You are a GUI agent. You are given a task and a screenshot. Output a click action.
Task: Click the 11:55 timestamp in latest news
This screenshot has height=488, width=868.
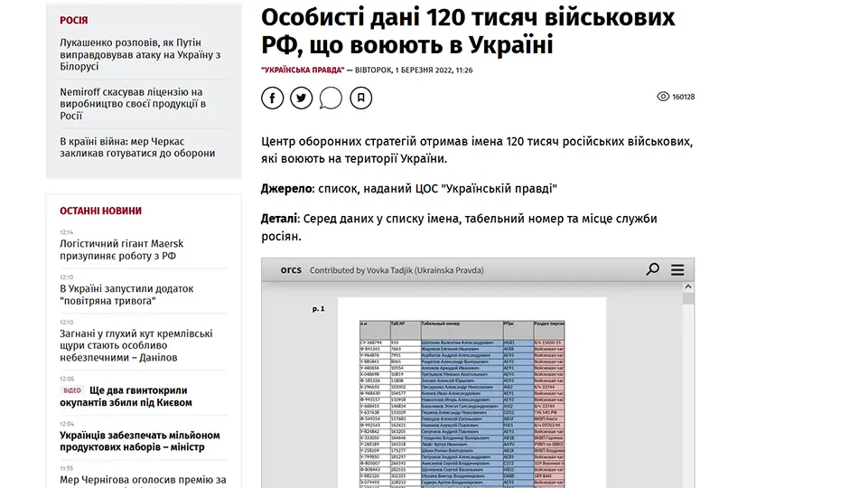coord(67,468)
